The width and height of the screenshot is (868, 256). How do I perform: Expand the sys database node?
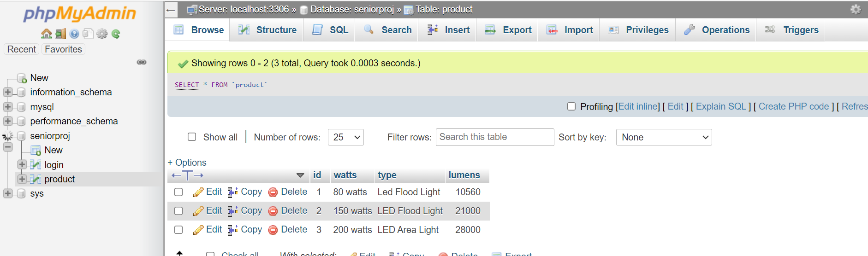tap(8, 193)
